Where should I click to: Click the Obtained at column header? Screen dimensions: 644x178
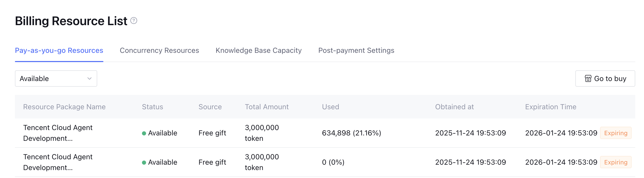point(454,107)
